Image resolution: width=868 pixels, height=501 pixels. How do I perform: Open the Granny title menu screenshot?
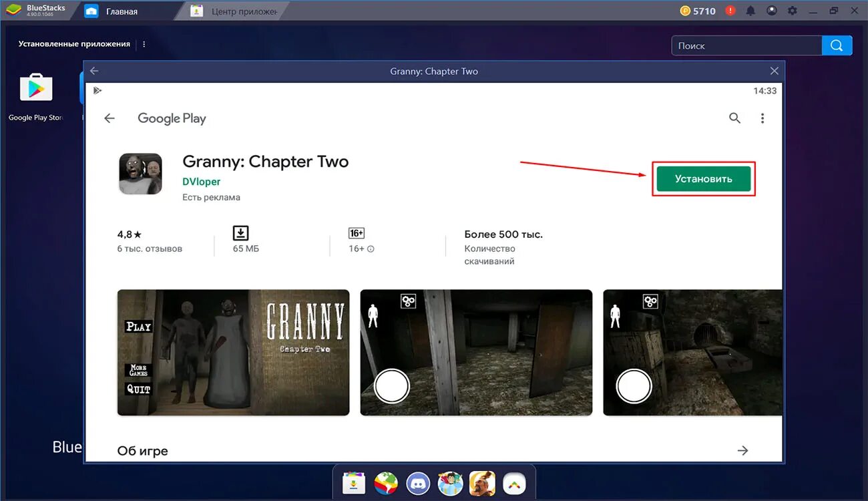pos(233,353)
